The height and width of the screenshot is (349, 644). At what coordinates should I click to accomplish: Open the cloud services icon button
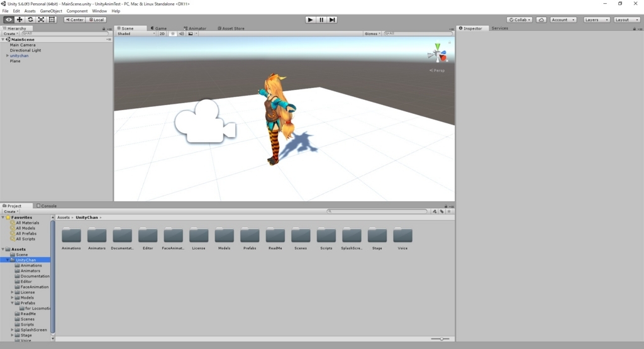click(541, 19)
